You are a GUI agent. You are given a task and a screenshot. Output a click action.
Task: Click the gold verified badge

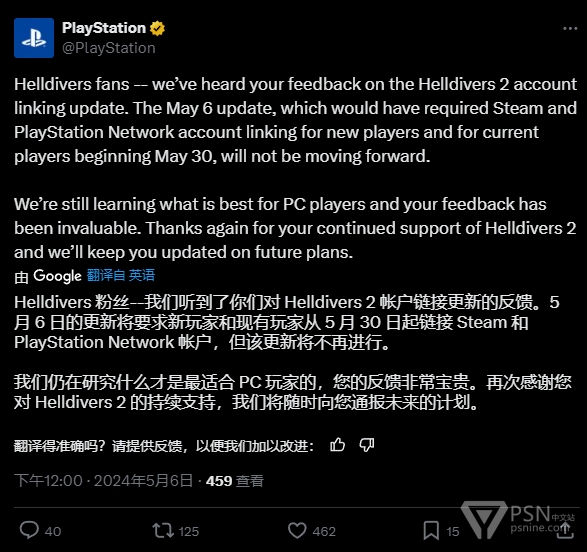(x=157, y=28)
